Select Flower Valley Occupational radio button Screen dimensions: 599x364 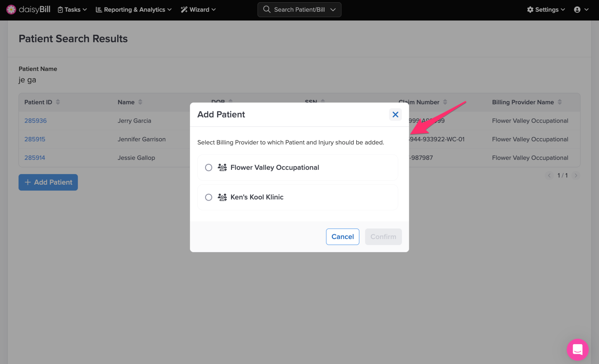coord(209,167)
